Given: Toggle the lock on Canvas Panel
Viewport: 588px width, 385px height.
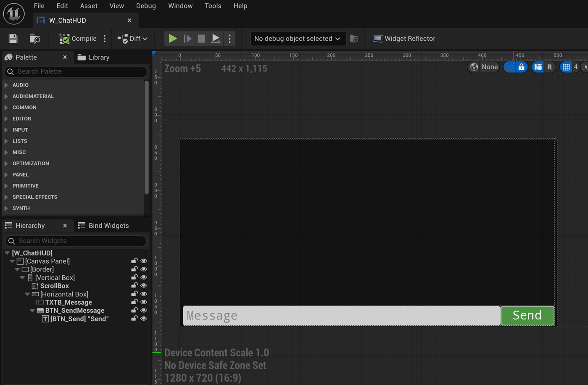Looking at the screenshot, I should tap(134, 261).
